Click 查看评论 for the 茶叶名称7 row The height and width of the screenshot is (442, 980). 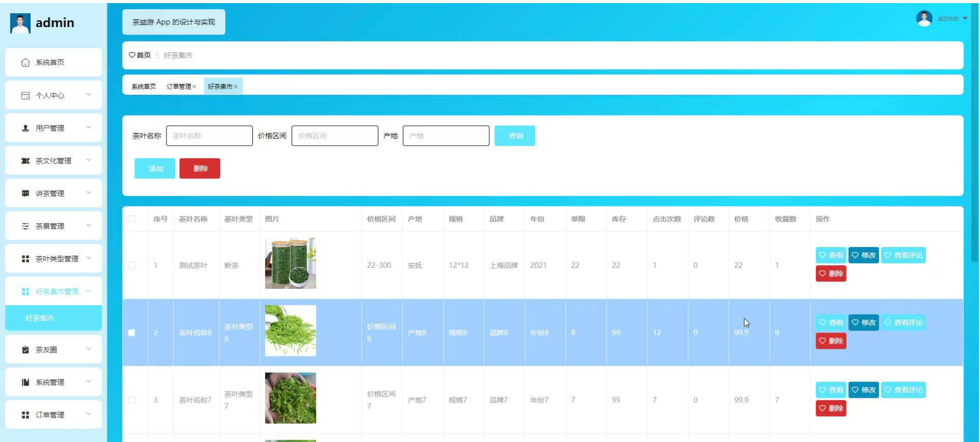click(x=903, y=390)
